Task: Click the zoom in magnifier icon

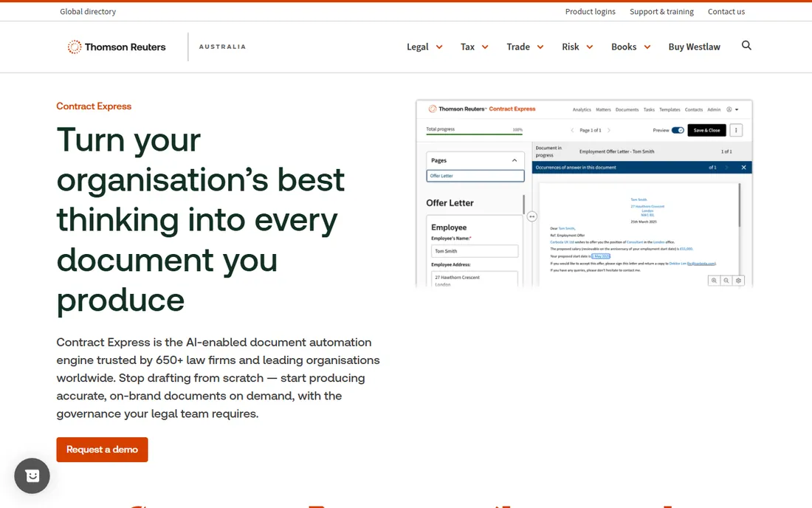Action: (x=714, y=280)
